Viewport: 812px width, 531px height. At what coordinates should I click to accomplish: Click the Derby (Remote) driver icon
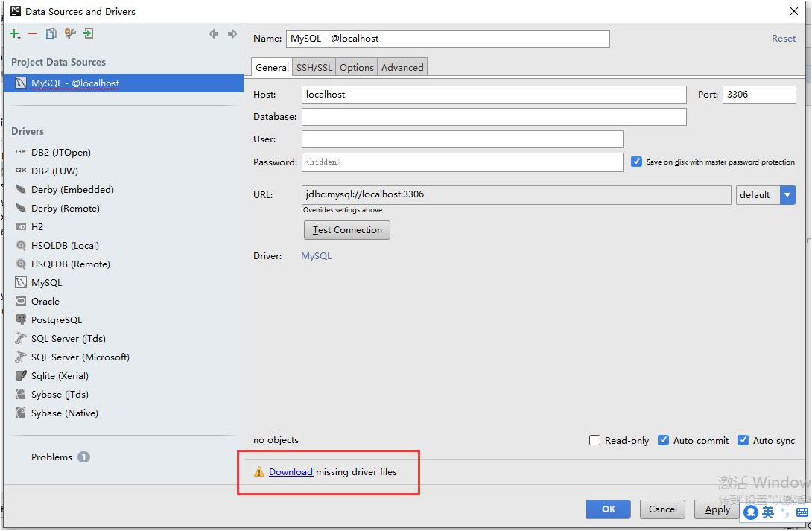point(21,208)
